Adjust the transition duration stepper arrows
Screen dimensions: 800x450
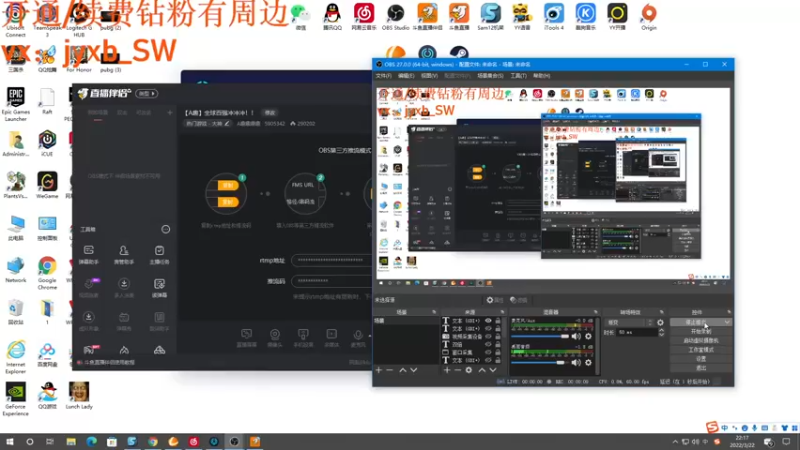coord(661,332)
